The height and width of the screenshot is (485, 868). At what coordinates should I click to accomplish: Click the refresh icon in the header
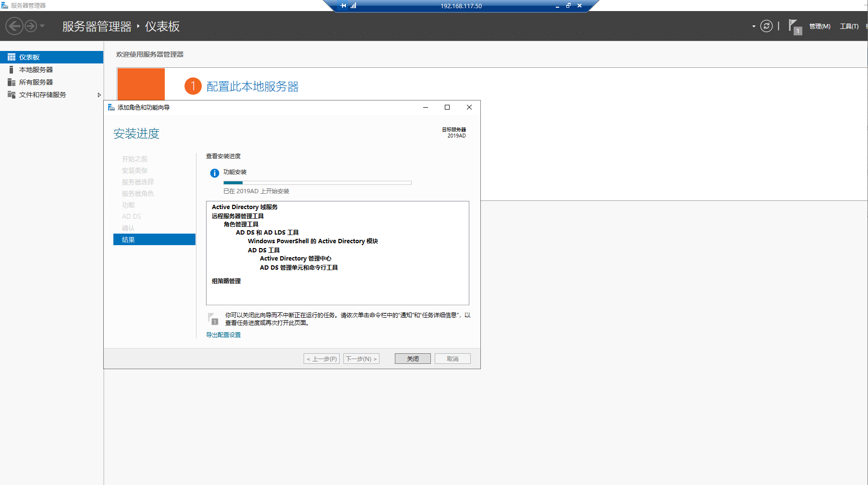pyautogui.click(x=766, y=26)
